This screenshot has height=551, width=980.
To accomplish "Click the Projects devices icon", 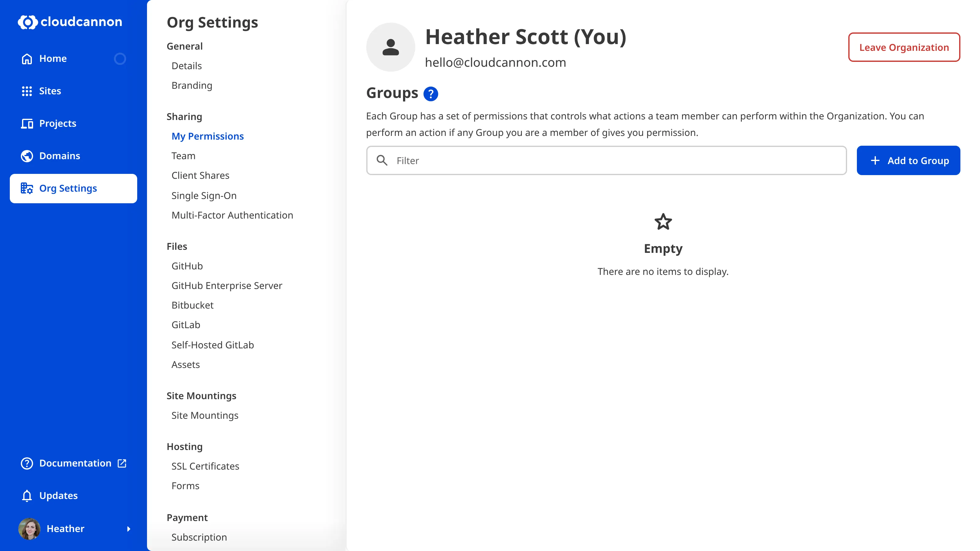I will click(27, 123).
